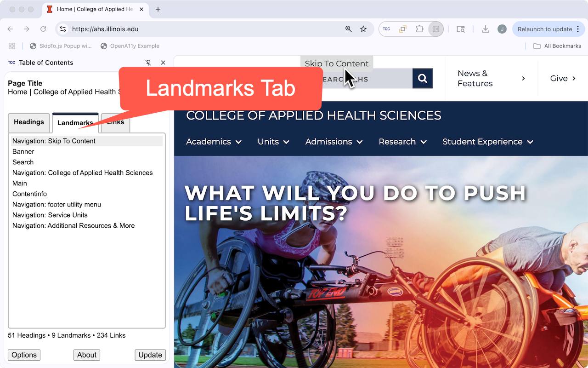Image resolution: width=588 pixels, height=368 pixels.
Task: Open the About button
Action: [87, 355]
